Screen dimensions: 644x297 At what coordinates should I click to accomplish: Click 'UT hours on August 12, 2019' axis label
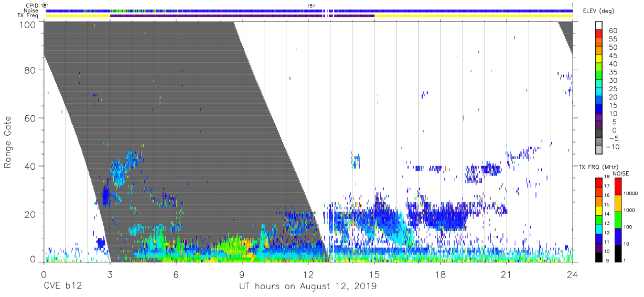(308, 287)
